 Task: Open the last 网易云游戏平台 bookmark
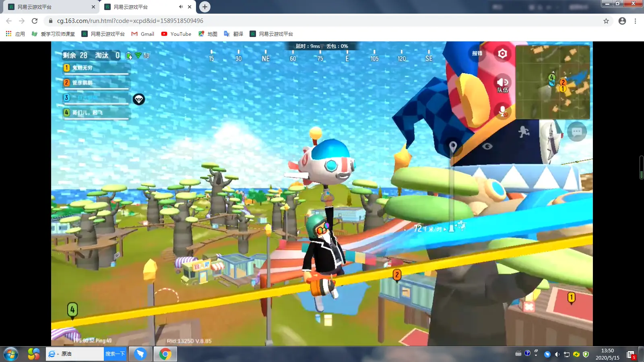(271, 34)
